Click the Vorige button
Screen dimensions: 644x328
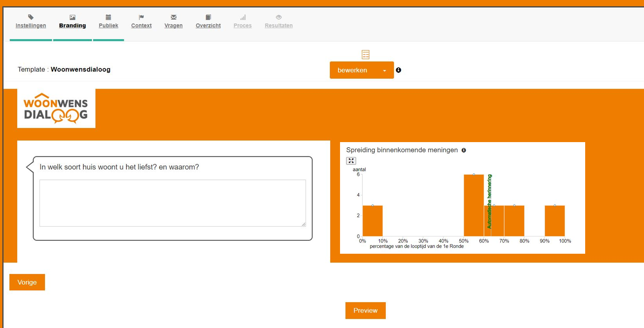coord(27,282)
